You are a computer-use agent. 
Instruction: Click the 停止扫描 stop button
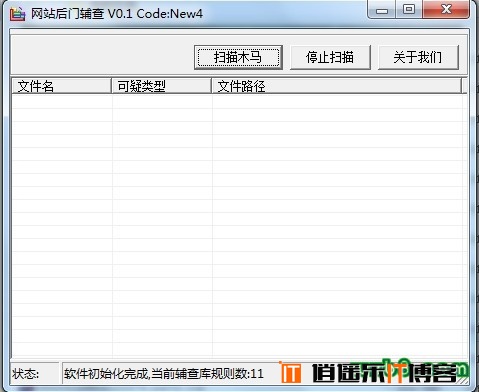click(330, 57)
